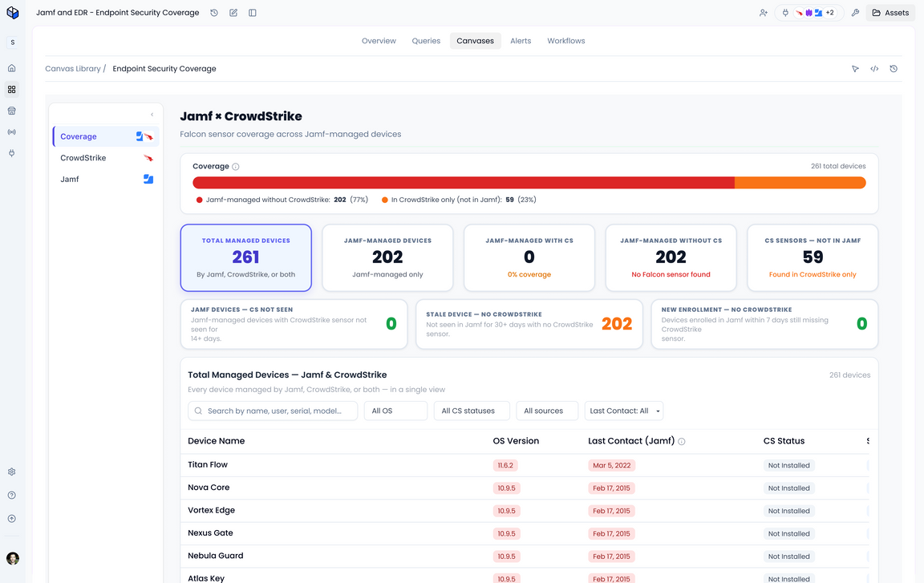This screenshot has height=583, width=924.
Task: Click the Vortex Edge device name
Action: coord(212,510)
